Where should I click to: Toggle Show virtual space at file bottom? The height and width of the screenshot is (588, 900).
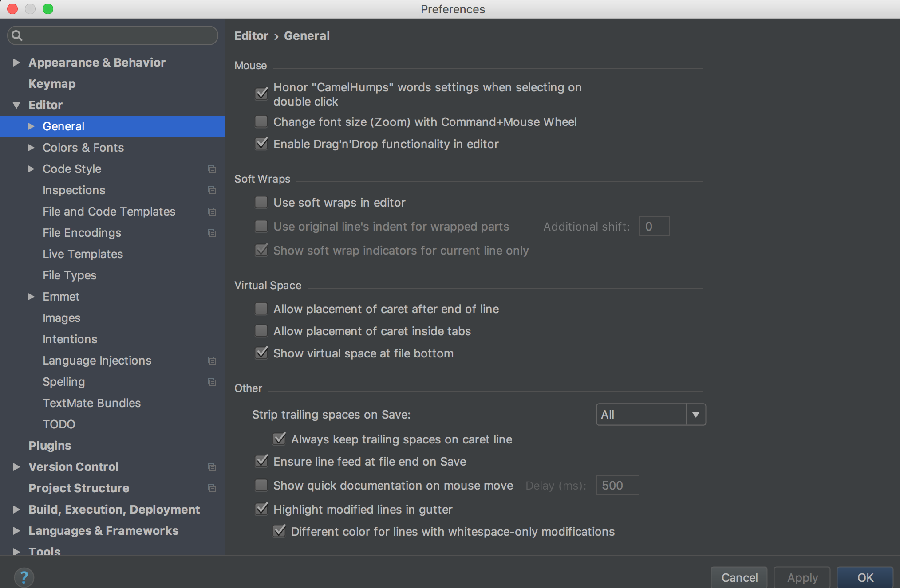tap(261, 353)
